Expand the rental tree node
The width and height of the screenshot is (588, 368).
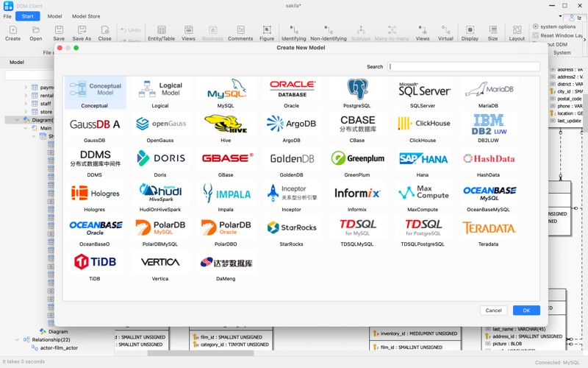(26, 96)
